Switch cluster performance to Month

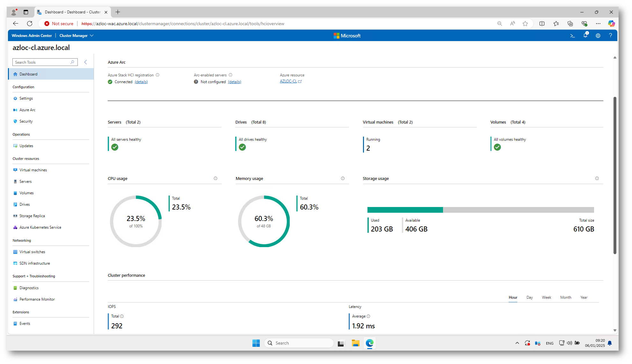coord(566,297)
